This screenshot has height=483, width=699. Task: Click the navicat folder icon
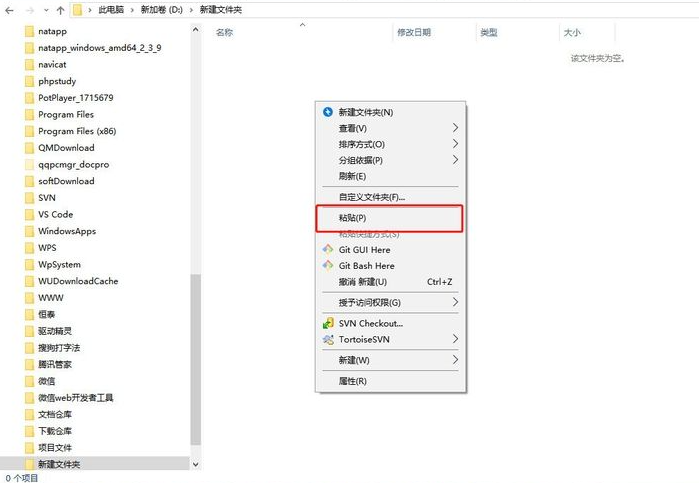tap(29, 65)
